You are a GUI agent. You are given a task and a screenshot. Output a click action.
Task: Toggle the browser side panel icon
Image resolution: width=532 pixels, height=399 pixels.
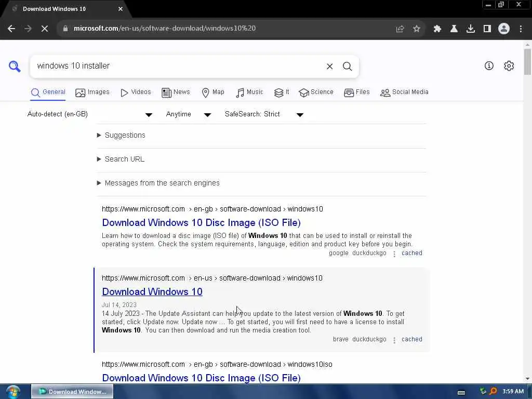(487, 29)
